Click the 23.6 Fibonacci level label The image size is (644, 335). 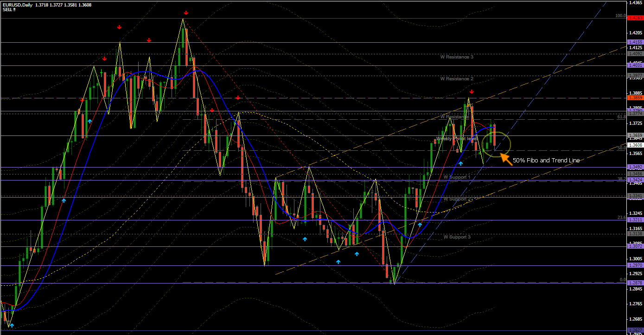click(621, 218)
